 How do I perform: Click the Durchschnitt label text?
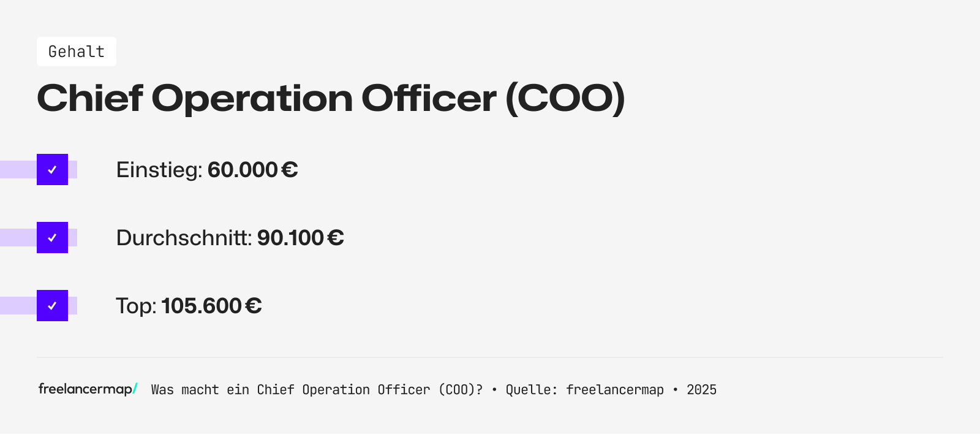pos(184,238)
